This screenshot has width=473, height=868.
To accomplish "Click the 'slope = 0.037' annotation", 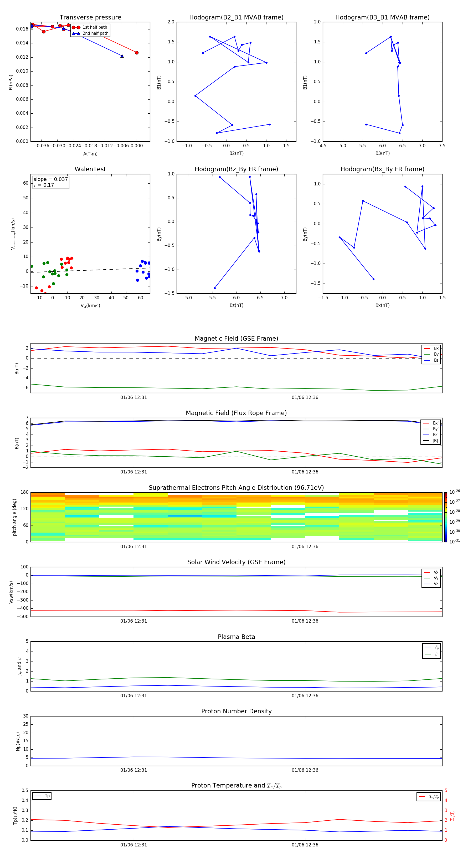I will point(51,179).
